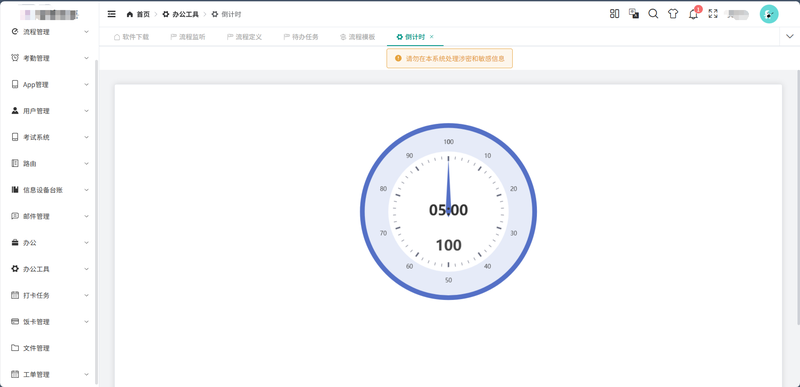Open tab list dropdown arrow at right
800x387 pixels.
(x=790, y=37)
